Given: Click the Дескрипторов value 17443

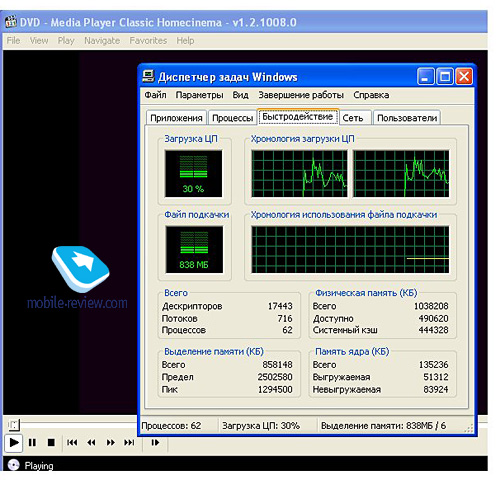Looking at the screenshot, I should (x=280, y=306).
